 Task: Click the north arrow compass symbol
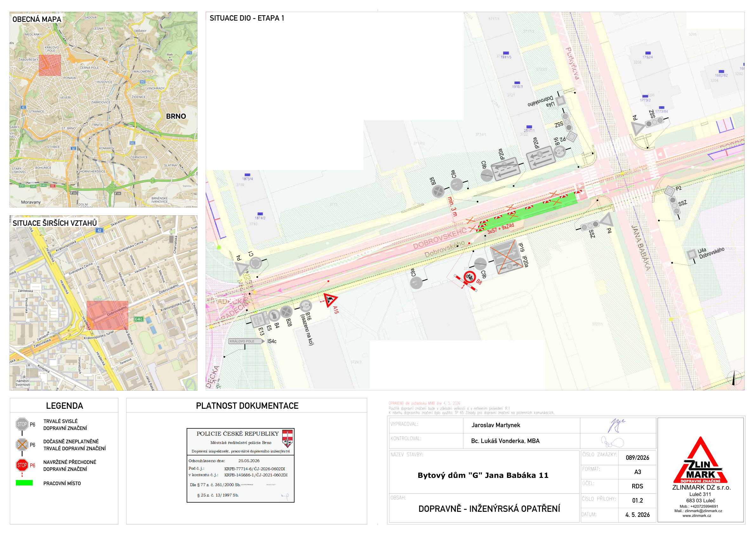[734, 378]
